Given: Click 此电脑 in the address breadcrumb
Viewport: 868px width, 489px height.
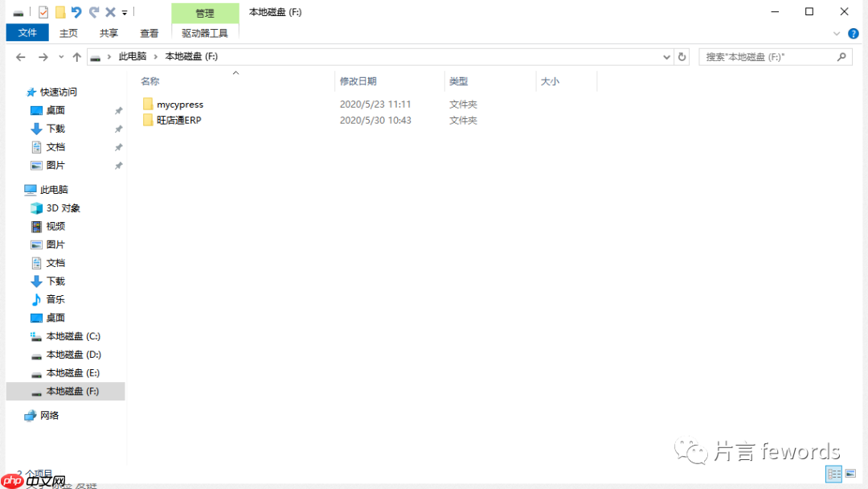Looking at the screenshot, I should pos(133,56).
